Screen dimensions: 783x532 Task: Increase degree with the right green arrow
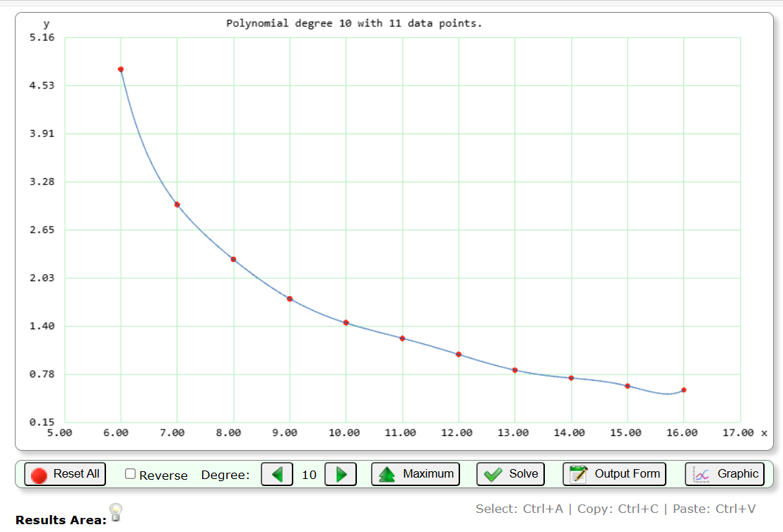click(x=341, y=474)
